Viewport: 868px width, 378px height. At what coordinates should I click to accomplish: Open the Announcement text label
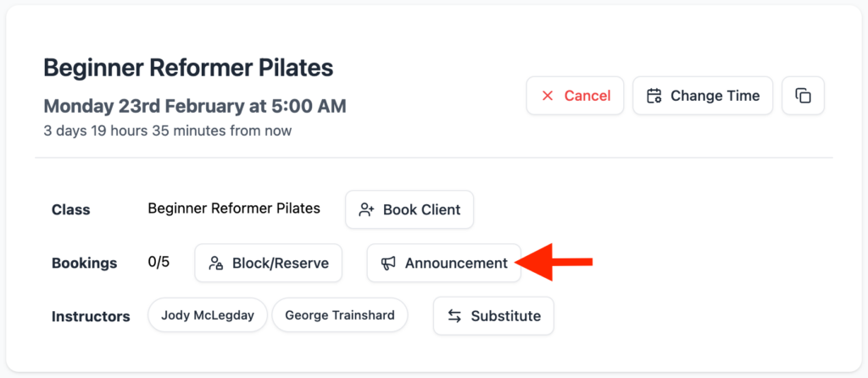tap(456, 264)
